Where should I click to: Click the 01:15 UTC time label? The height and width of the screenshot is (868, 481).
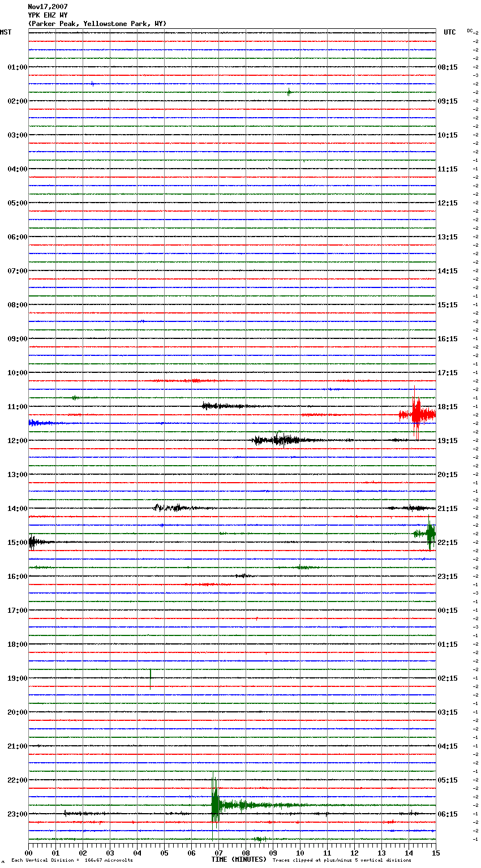(448, 644)
